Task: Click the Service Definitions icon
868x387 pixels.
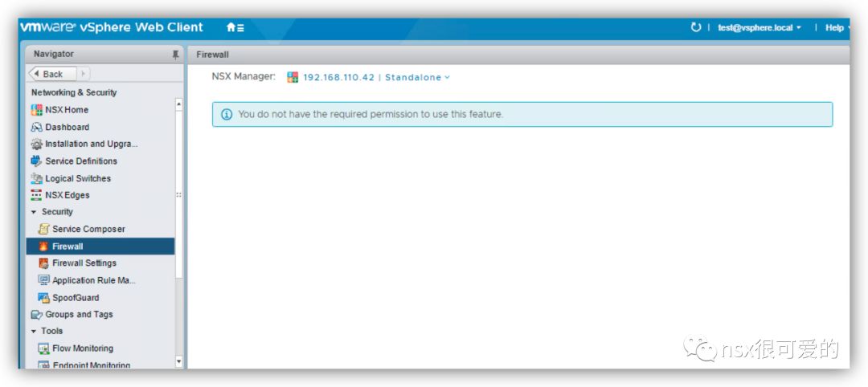Action: point(36,161)
